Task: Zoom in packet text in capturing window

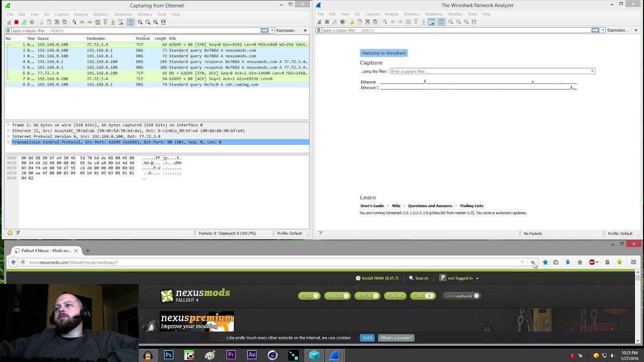Action: (140, 22)
